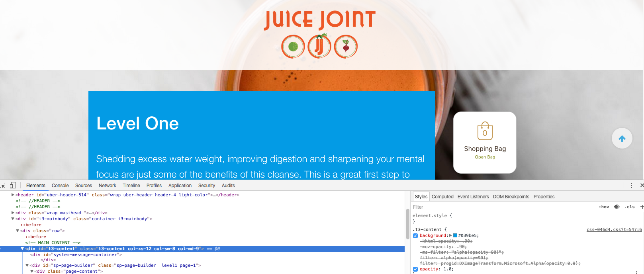Expand the background shorthand triangle

click(451, 236)
